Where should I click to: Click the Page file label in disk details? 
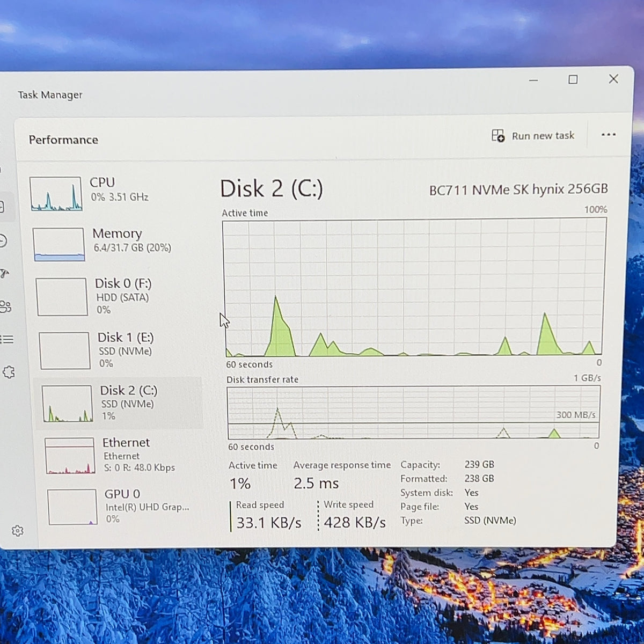point(420,507)
